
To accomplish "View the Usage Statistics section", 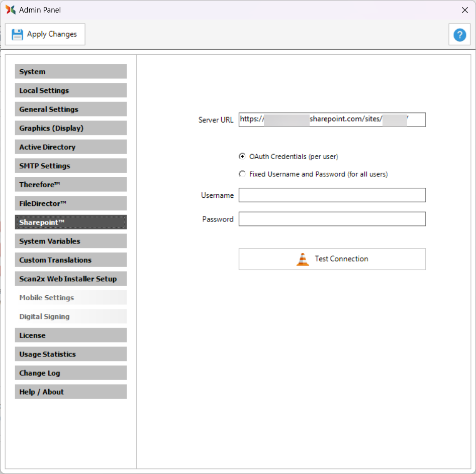I will click(x=71, y=354).
